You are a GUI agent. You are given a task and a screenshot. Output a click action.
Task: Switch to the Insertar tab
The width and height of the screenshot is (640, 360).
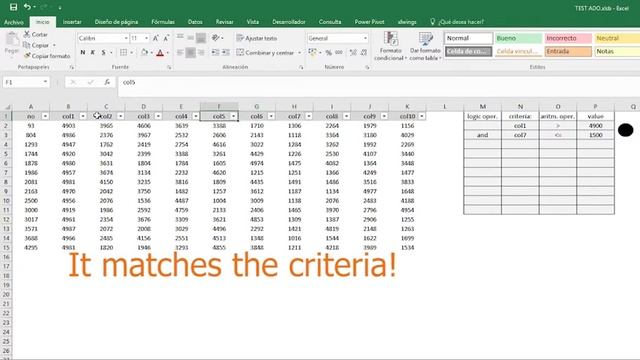point(72,22)
